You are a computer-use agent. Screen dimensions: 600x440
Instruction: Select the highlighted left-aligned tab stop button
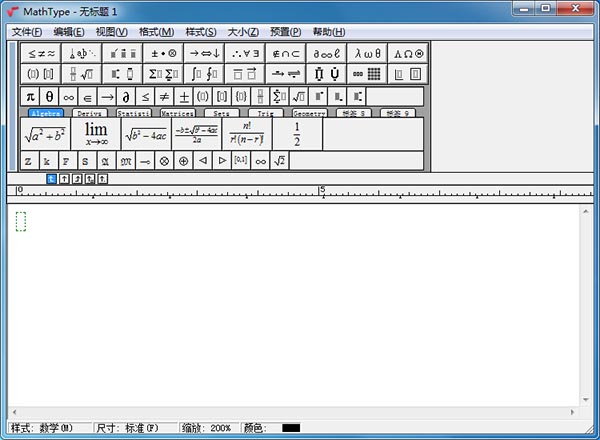52,179
